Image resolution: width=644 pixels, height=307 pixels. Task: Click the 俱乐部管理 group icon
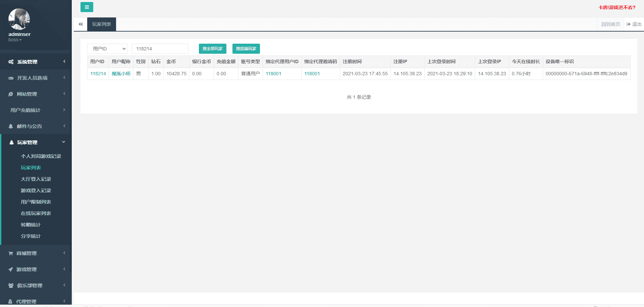tap(11, 286)
